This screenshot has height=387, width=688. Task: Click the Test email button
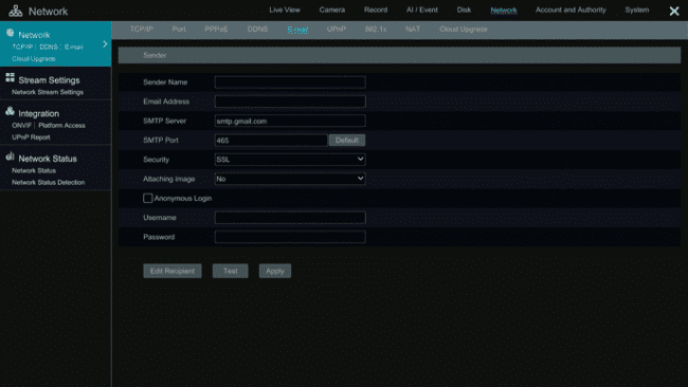point(230,271)
